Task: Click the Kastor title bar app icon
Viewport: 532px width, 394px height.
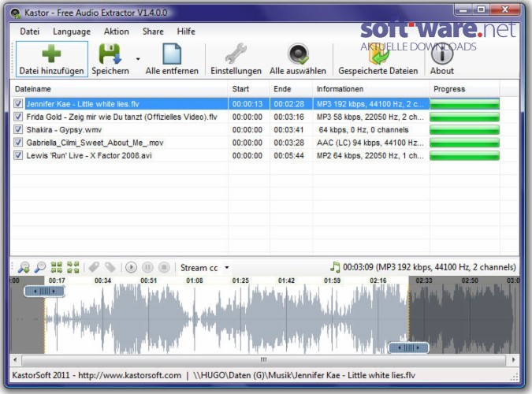Action: tap(15, 13)
